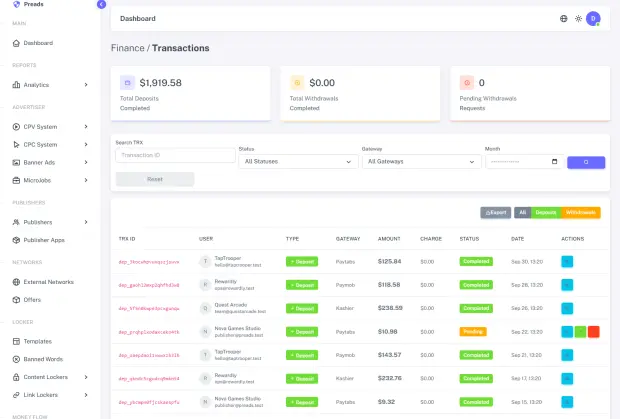Click the Total Withdrawals coin icon
This screenshot has width=620, height=419.
tap(297, 83)
